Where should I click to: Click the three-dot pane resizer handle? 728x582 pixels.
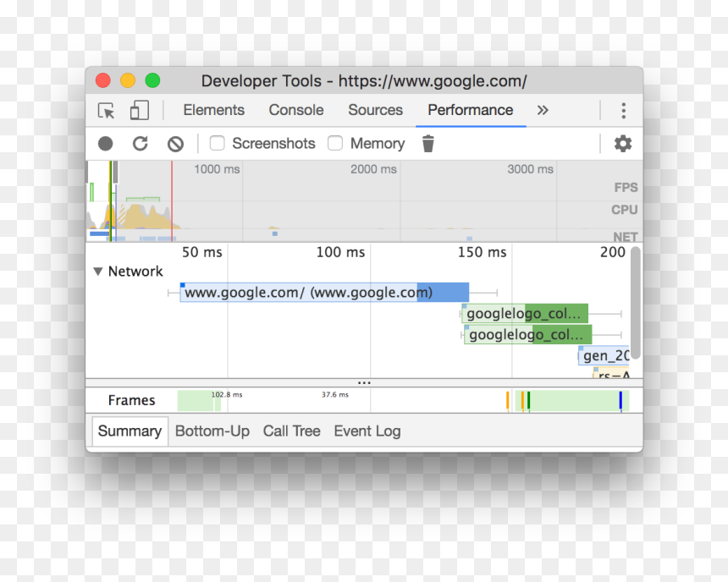(x=365, y=383)
